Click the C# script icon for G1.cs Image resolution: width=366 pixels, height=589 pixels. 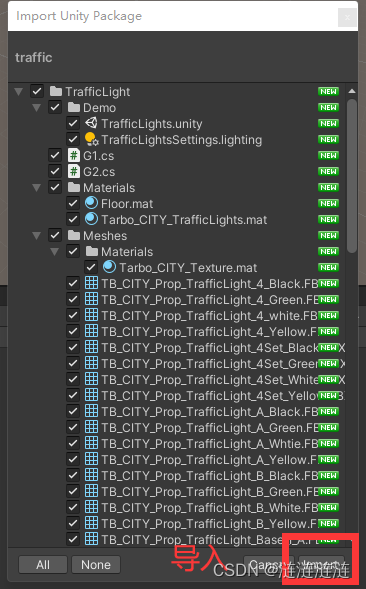tap(74, 155)
